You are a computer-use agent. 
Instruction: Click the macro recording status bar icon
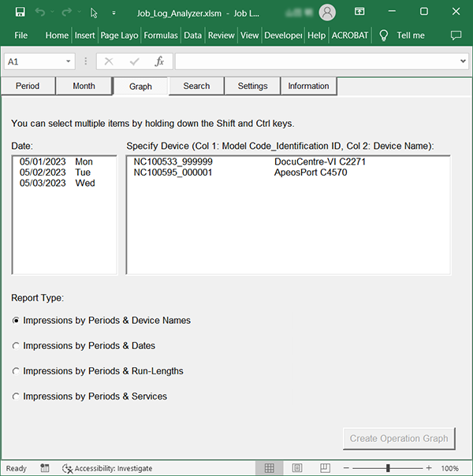click(x=45, y=468)
